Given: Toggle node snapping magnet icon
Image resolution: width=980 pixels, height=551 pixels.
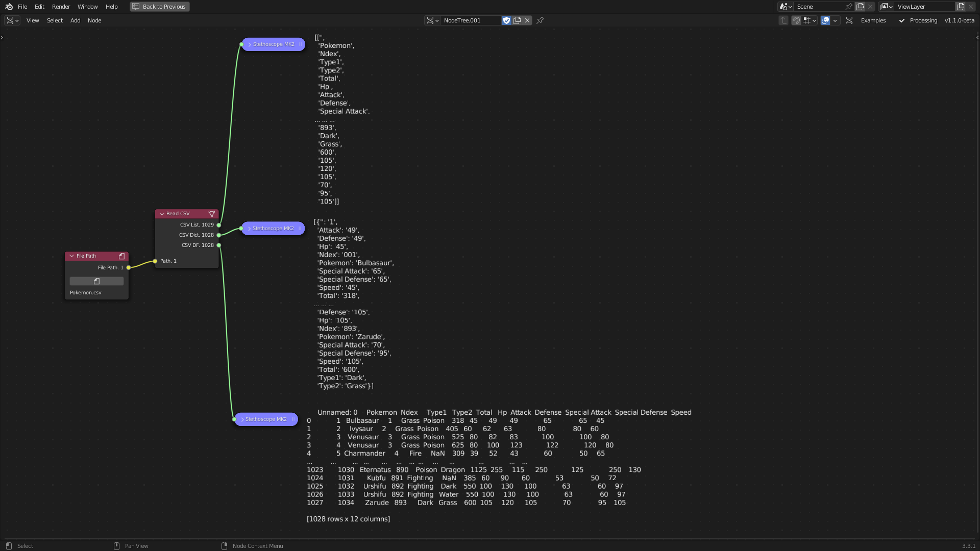Looking at the screenshot, I should coord(796,20).
